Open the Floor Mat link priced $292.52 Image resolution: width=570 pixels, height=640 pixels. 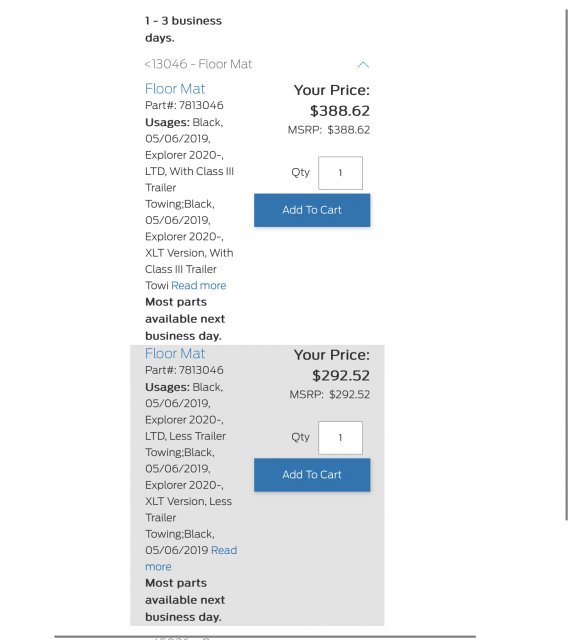click(x=175, y=353)
